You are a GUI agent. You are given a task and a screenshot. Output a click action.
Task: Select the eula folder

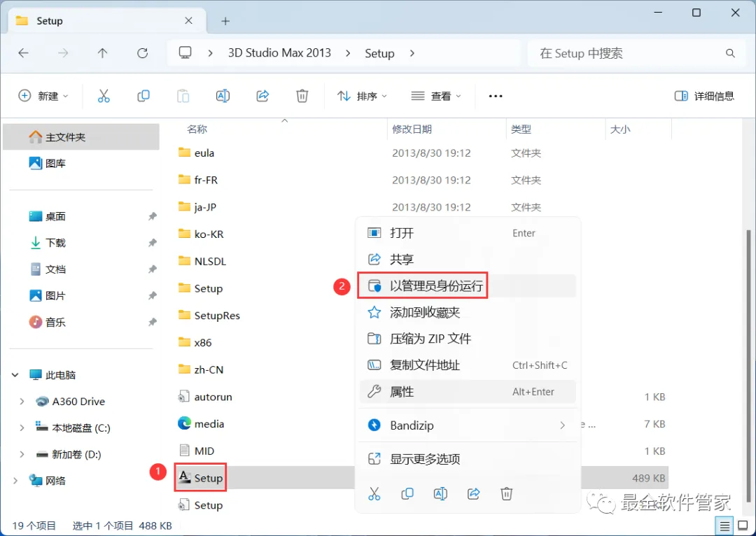click(x=196, y=153)
